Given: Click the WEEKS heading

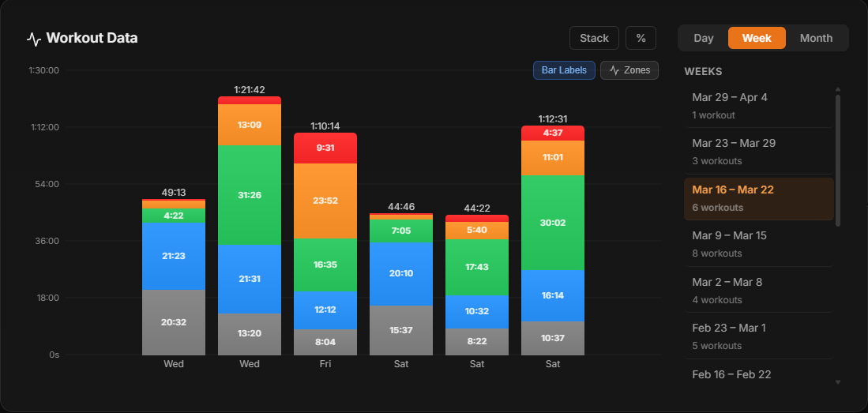Looking at the screenshot, I should coord(703,71).
